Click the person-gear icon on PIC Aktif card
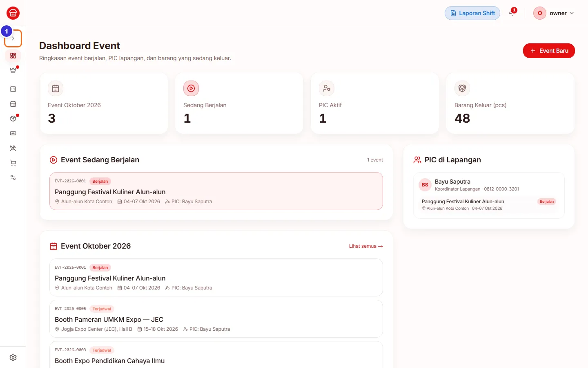This screenshot has width=588, height=368. coord(327,88)
